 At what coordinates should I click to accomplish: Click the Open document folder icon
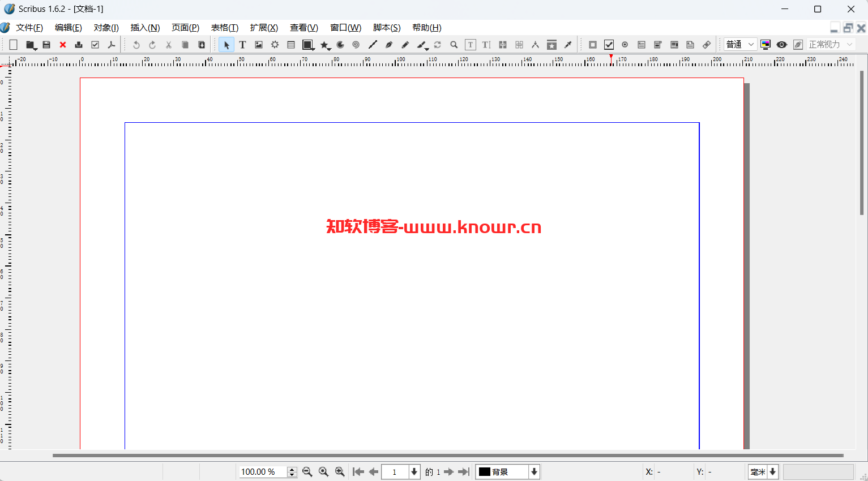tap(31, 45)
